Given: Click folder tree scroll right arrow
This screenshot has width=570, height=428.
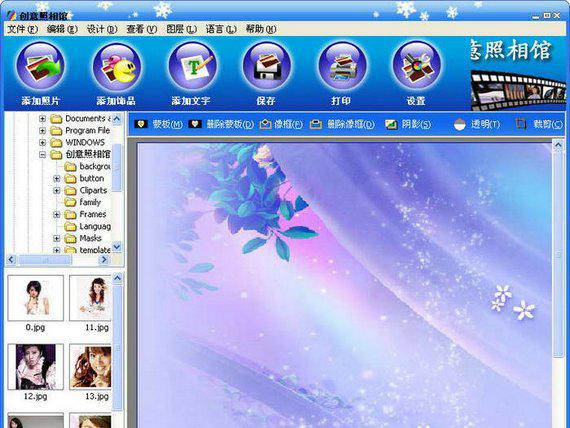Looking at the screenshot, I should [x=104, y=259].
